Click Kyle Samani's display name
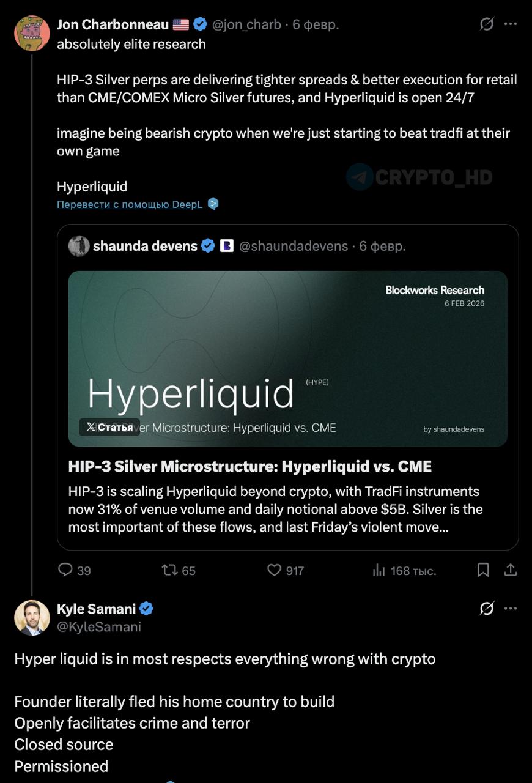The width and height of the screenshot is (532, 783). pyautogui.click(x=96, y=609)
